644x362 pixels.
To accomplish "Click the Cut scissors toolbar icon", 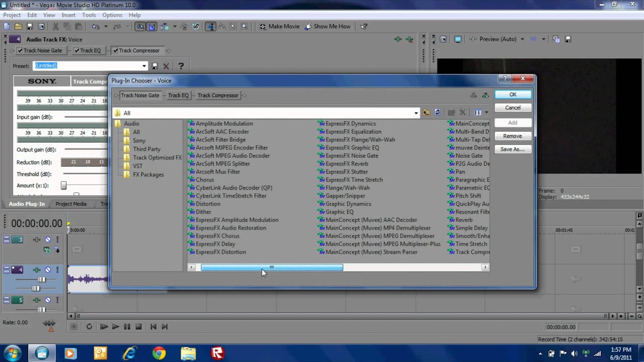I will (55, 26).
